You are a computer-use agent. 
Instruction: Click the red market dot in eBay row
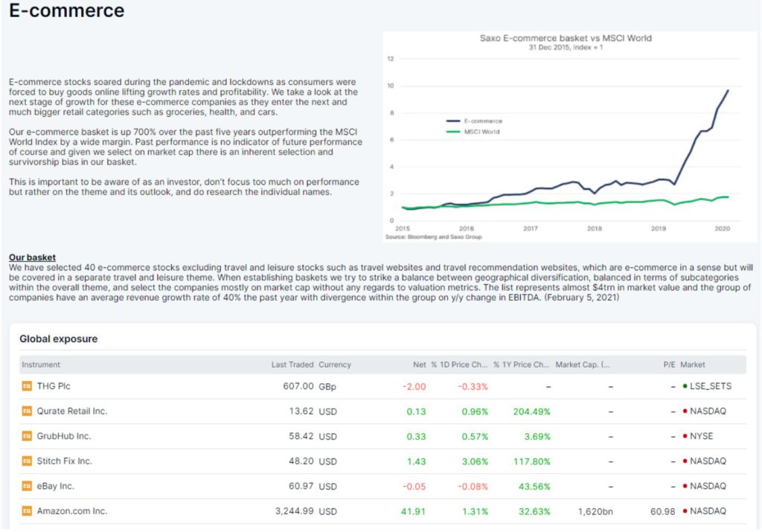pos(685,486)
